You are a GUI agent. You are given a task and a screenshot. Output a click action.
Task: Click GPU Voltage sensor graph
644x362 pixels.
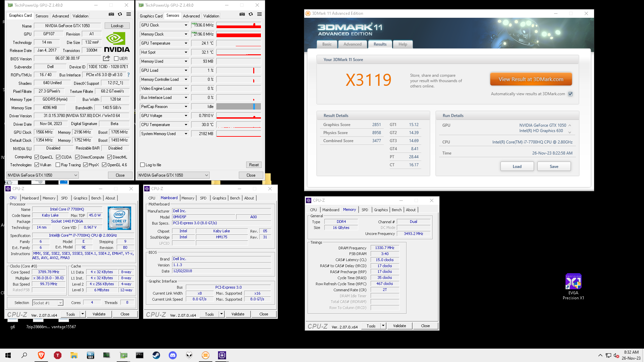pos(239,116)
